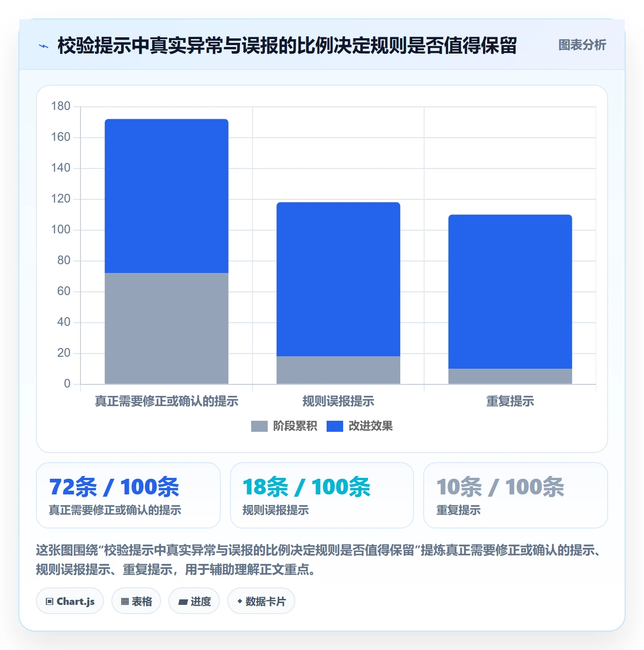This screenshot has width=644, height=650.
Task: Toggle the 改进效果 legend item
Action: pos(359,426)
